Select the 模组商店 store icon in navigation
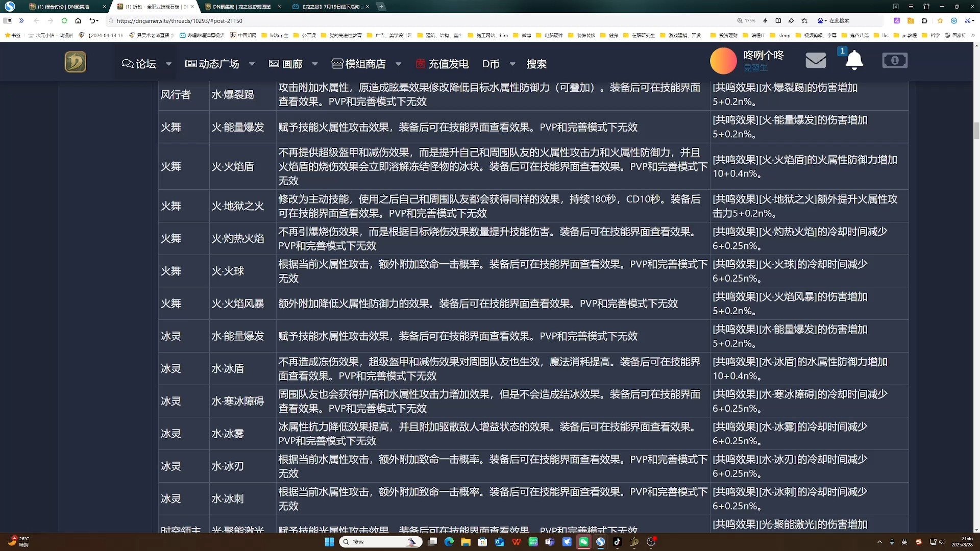Image resolution: width=980 pixels, height=551 pixels. coord(338,63)
